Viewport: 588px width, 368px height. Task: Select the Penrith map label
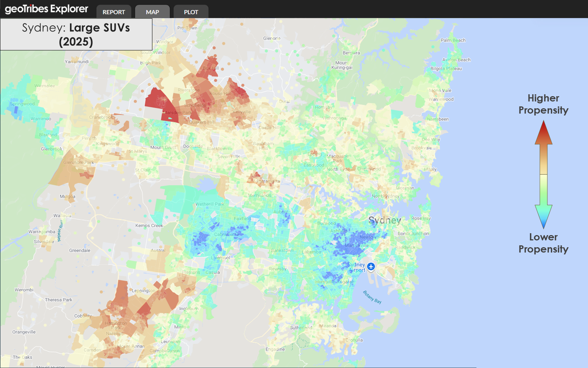point(89,138)
